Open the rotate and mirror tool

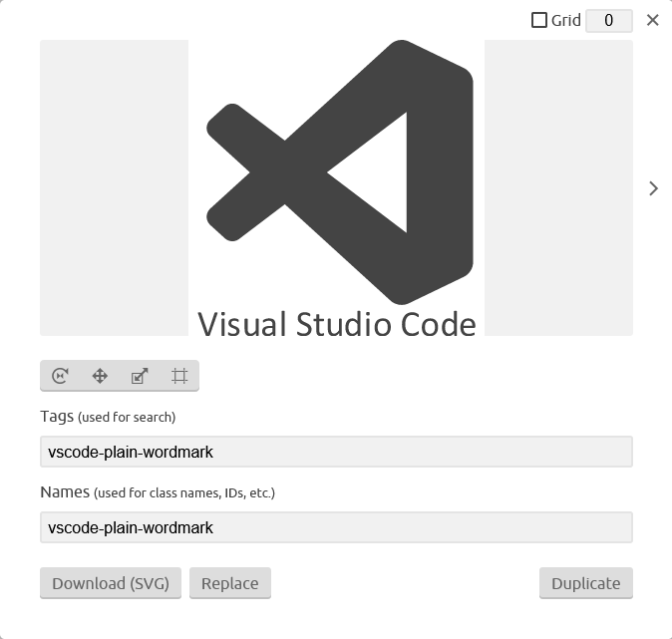(60, 376)
